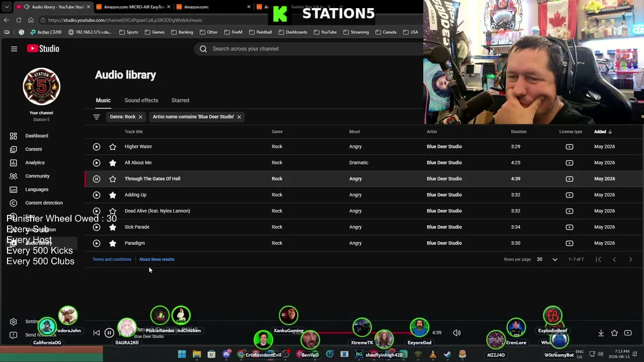Expand the Games bookmarks folder
The width and height of the screenshot is (644, 362).
coord(154,32)
